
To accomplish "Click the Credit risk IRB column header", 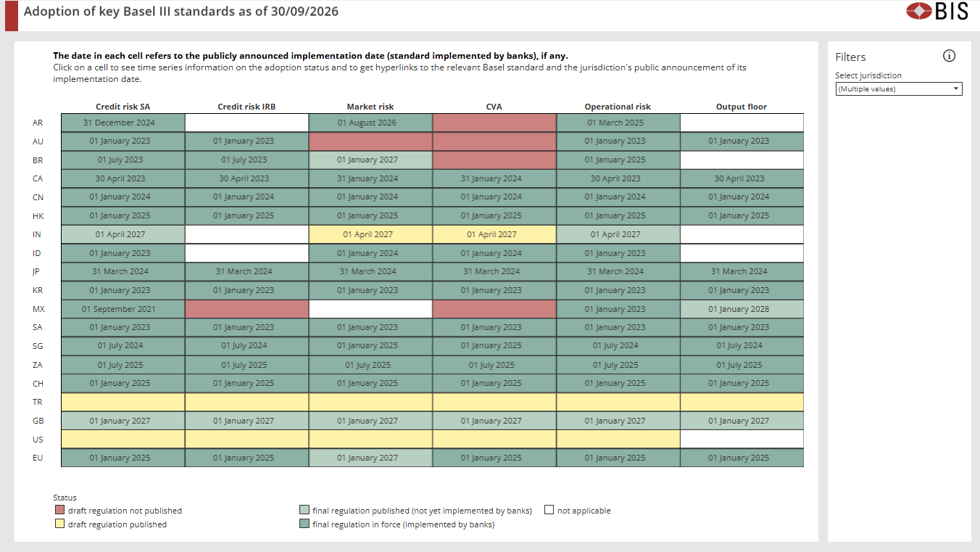I will 247,107.
